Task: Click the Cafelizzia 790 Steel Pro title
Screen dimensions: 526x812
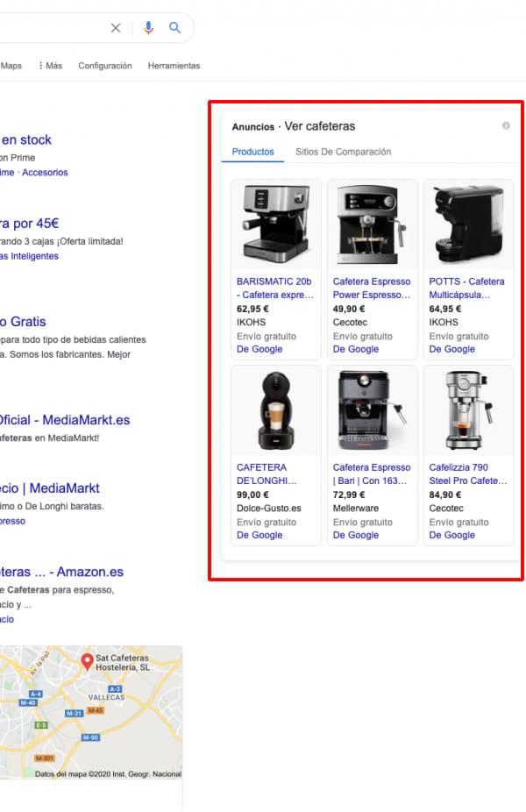Action: click(468, 474)
